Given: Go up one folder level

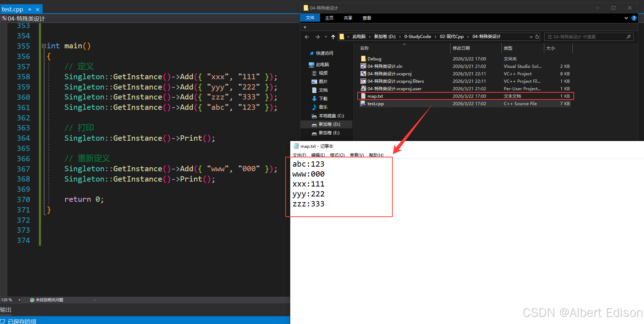Looking at the screenshot, I should pos(333,37).
